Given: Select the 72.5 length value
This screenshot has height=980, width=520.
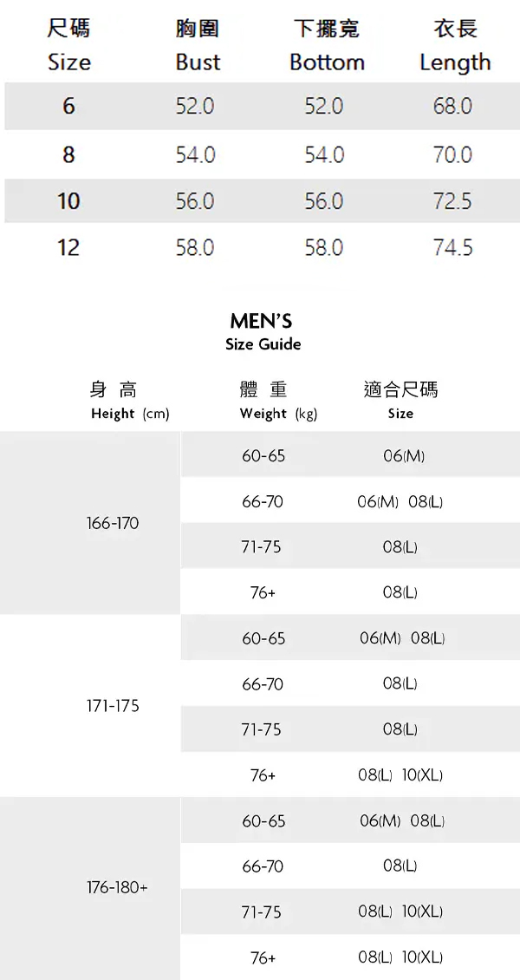Looking at the screenshot, I should pos(452,201).
